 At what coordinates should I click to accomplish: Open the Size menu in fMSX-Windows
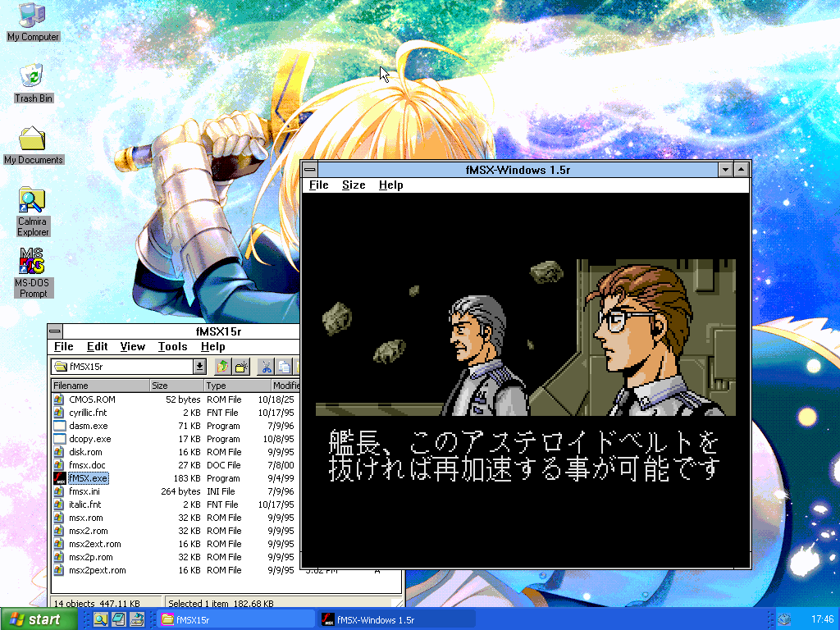pyautogui.click(x=354, y=185)
